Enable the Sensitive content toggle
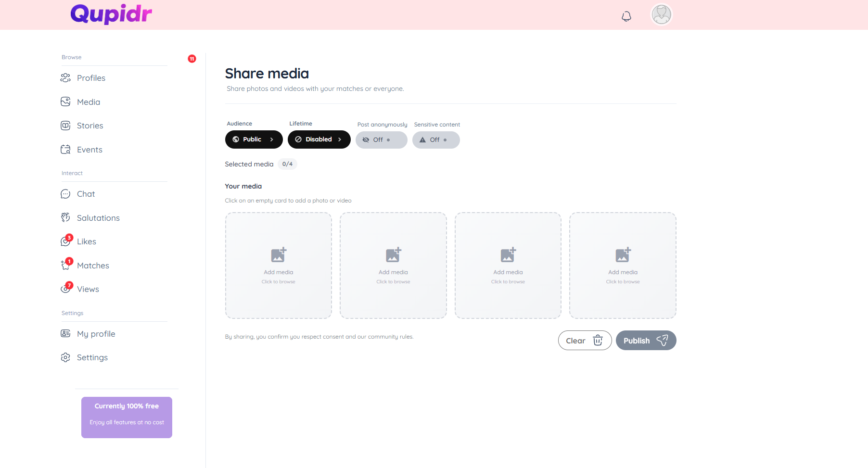 pos(435,139)
